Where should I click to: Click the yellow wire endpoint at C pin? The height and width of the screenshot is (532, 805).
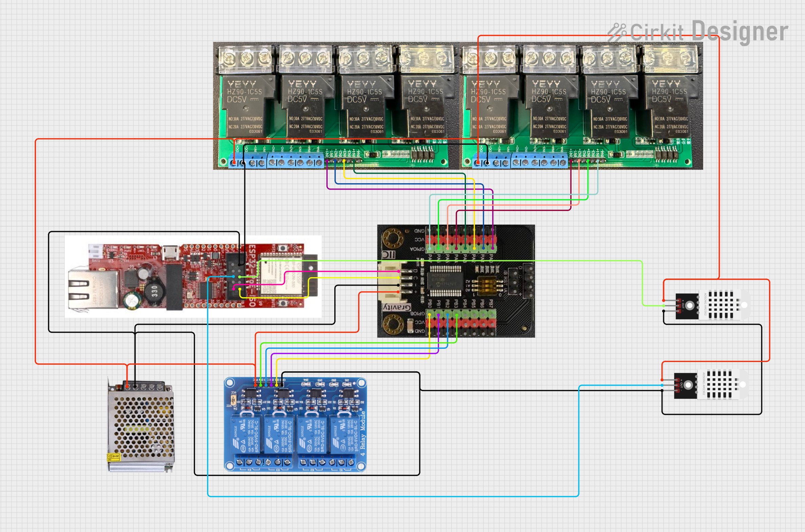tap(399, 278)
